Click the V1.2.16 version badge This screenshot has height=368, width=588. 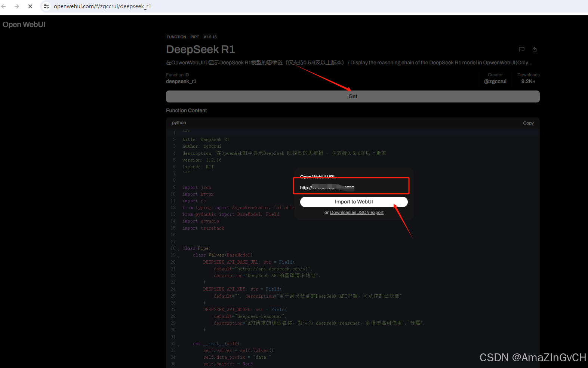coord(210,37)
